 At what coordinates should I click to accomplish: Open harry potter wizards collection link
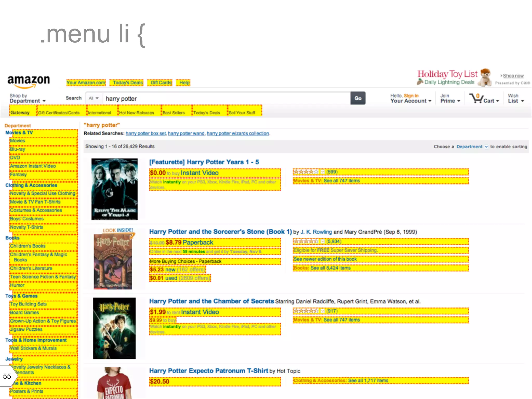click(x=238, y=133)
